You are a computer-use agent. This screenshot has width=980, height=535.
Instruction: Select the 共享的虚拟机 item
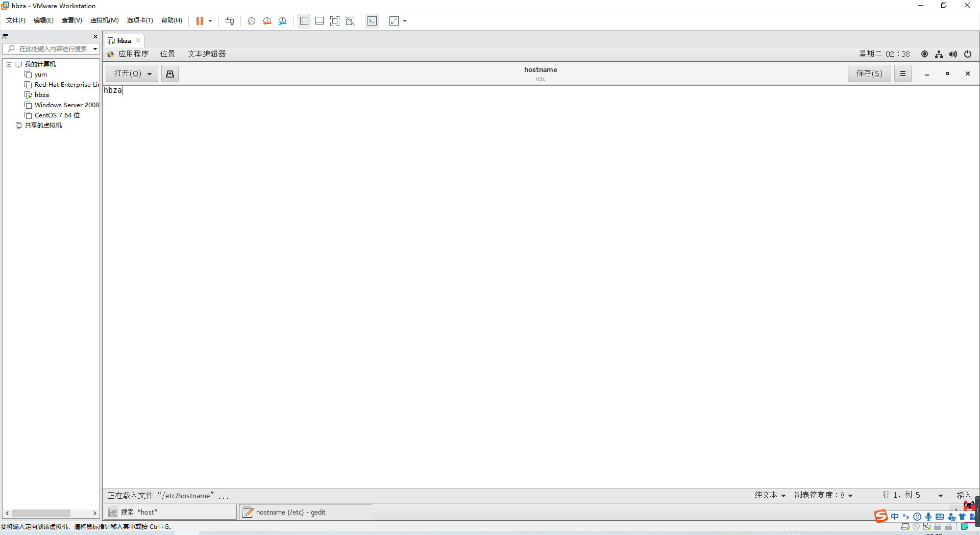coord(39,126)
